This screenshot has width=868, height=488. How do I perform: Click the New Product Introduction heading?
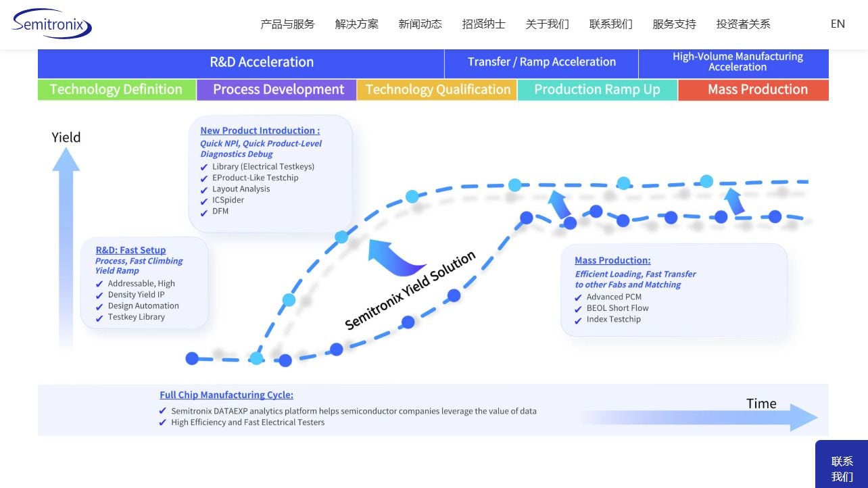[260, 130]
